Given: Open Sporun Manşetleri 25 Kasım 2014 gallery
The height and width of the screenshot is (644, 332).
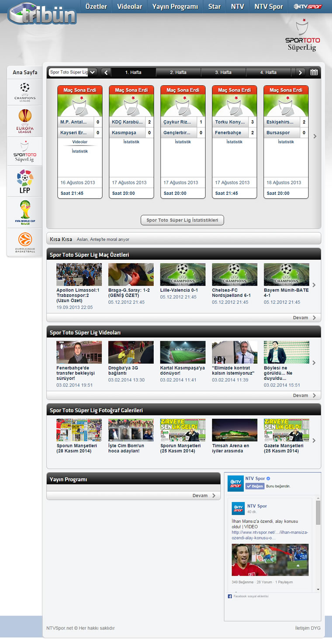Looking at the screenshot, I should [183, 430].
